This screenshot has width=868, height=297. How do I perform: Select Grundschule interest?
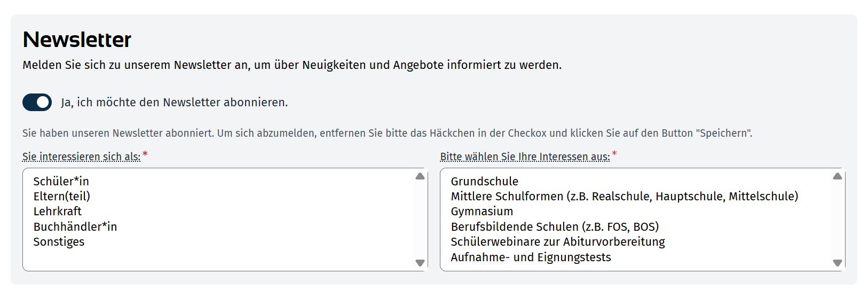coord(484,181)
